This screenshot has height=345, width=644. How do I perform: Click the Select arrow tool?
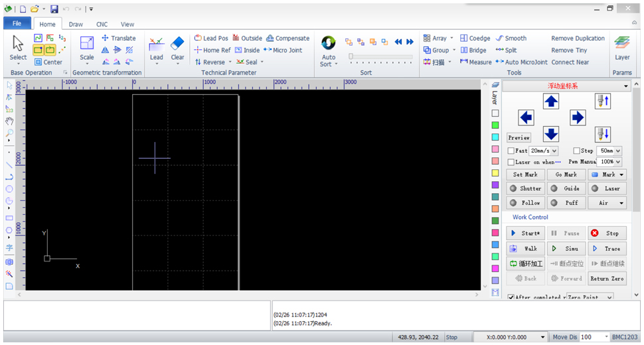[x=18, y=48]
